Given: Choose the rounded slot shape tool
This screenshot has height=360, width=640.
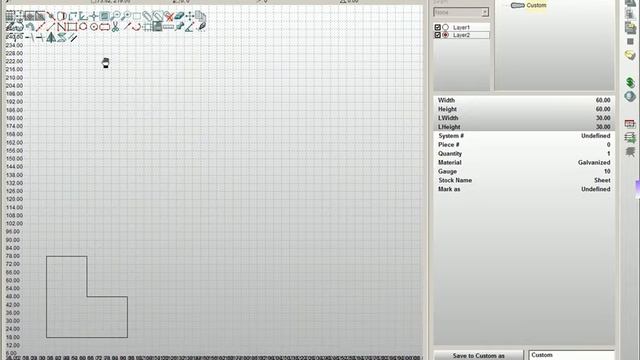Looking at the screenshot, I should click(x=104, y=27).
